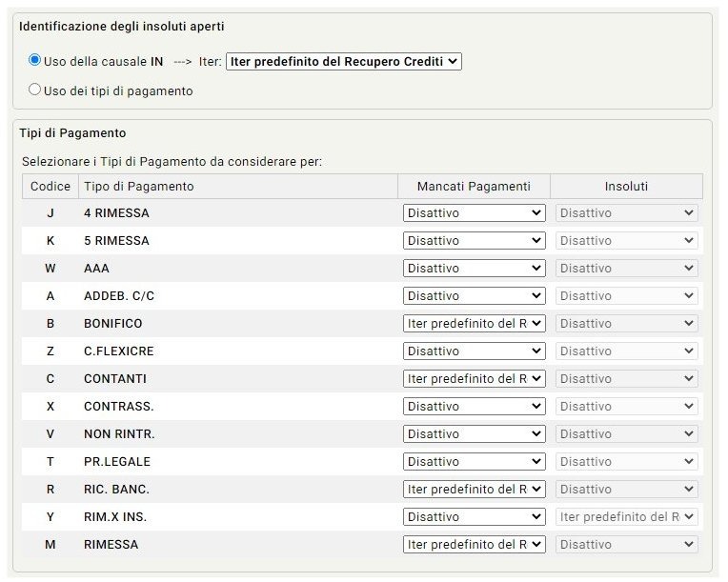Open Mancati Pagamenti dropdown for 5 RIMESSA

coord(474,241)
